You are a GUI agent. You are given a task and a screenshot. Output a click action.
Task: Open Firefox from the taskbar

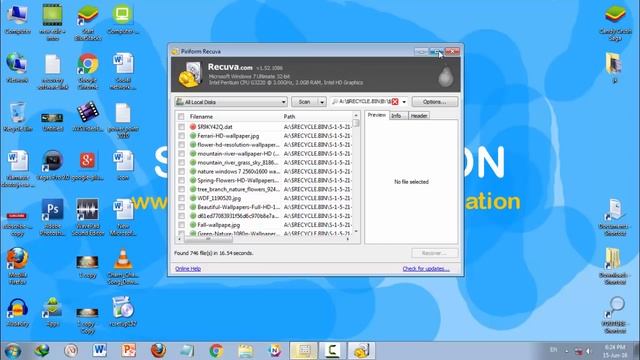coord(158,351)
